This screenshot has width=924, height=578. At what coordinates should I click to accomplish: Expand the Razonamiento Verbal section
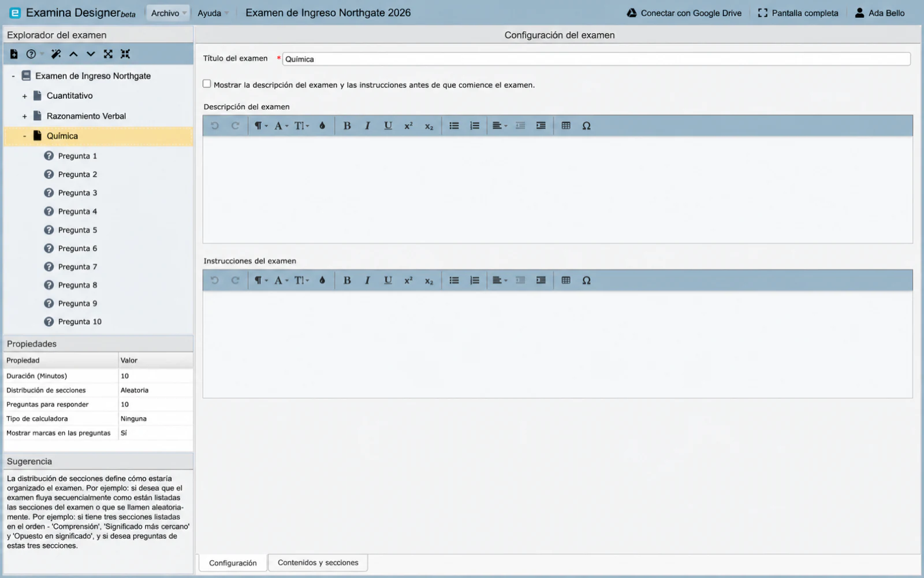pos(24,116)
